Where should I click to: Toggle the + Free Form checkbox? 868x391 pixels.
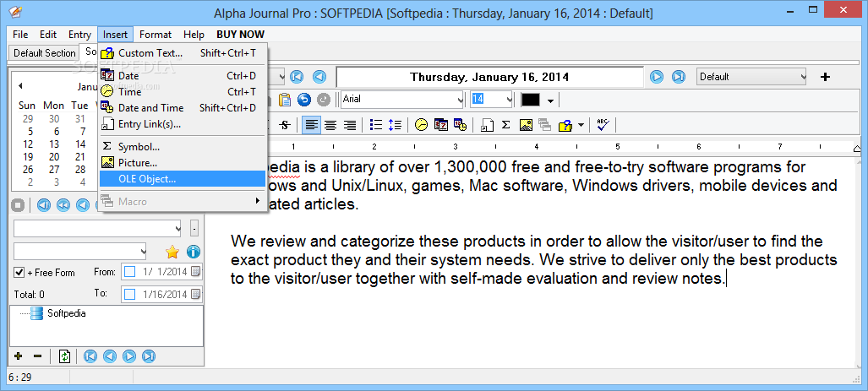[19, 273]
